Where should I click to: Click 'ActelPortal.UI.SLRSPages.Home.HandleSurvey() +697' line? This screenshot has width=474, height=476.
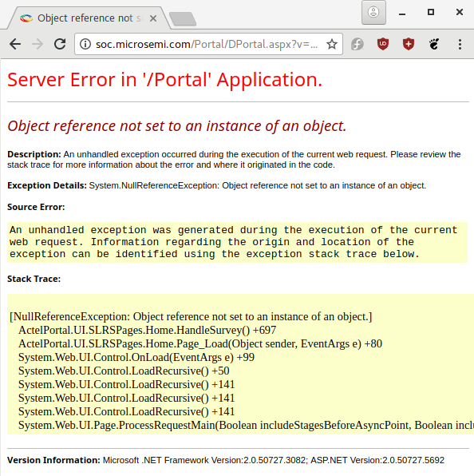pos(148,331)
